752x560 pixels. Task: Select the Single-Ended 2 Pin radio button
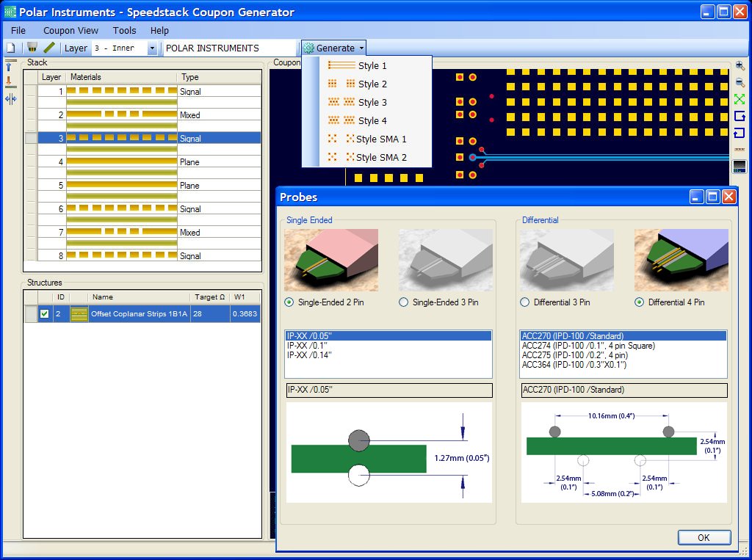[289, 302]
